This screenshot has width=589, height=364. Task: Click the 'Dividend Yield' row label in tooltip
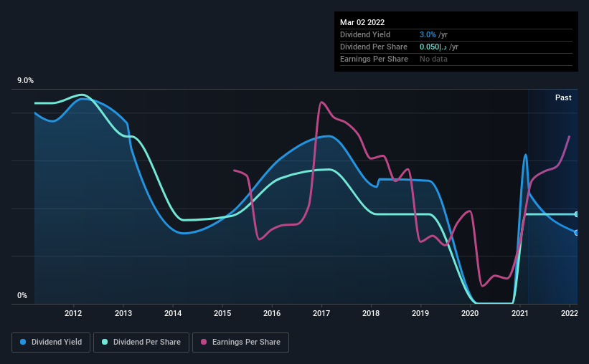pyautogui.click(x=365, y=34)
